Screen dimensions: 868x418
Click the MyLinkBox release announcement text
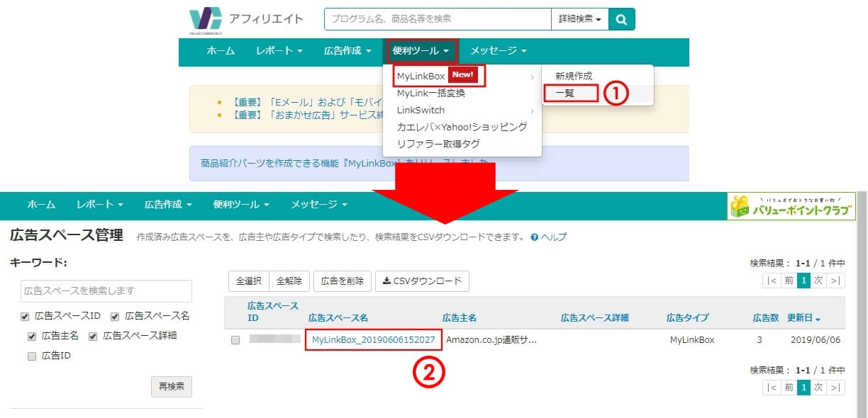(x=345, y=164)
